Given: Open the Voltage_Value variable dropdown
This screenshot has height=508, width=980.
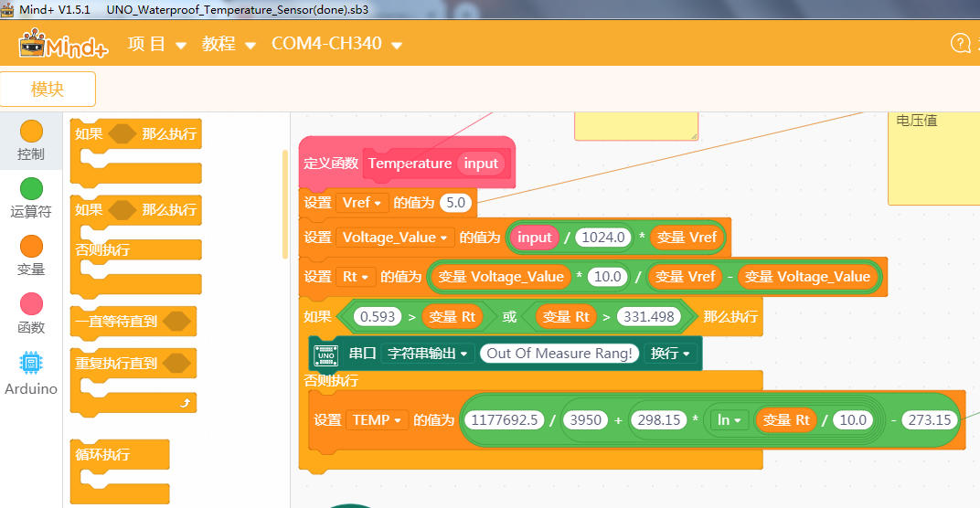Looking at the screenshot, I should click(x=395, y=238).
